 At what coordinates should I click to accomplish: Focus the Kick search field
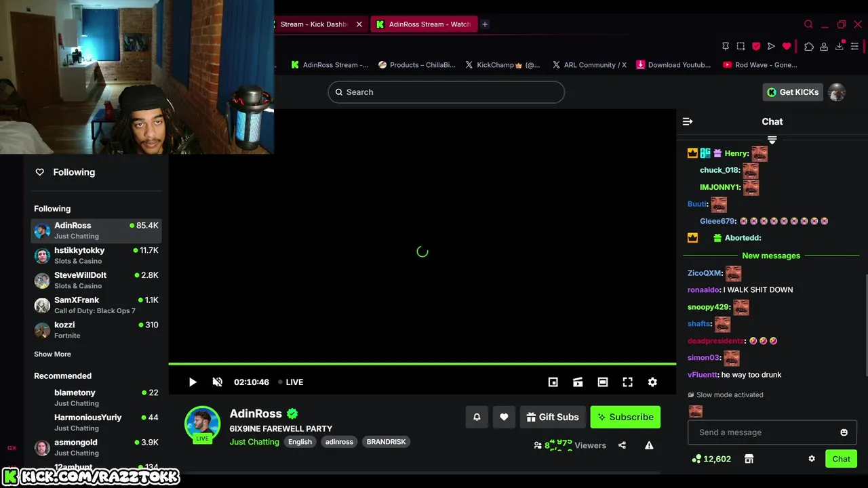point(446,92)
